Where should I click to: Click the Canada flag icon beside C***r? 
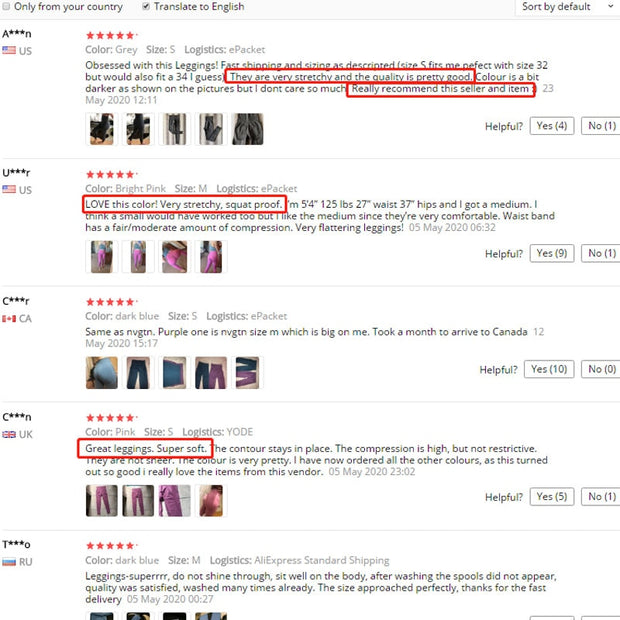tap(9, 318)
